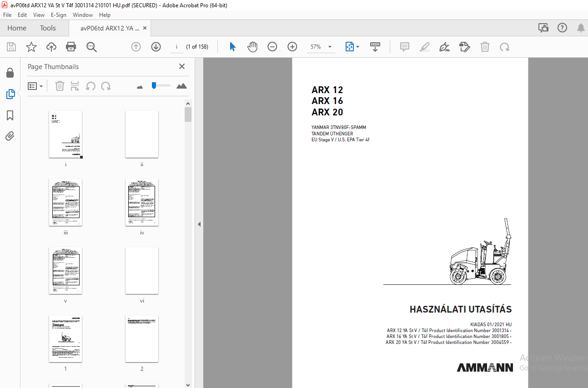Collapse the navigation pane with arrow
Viewport: 588px width, 388px height.
199,224
